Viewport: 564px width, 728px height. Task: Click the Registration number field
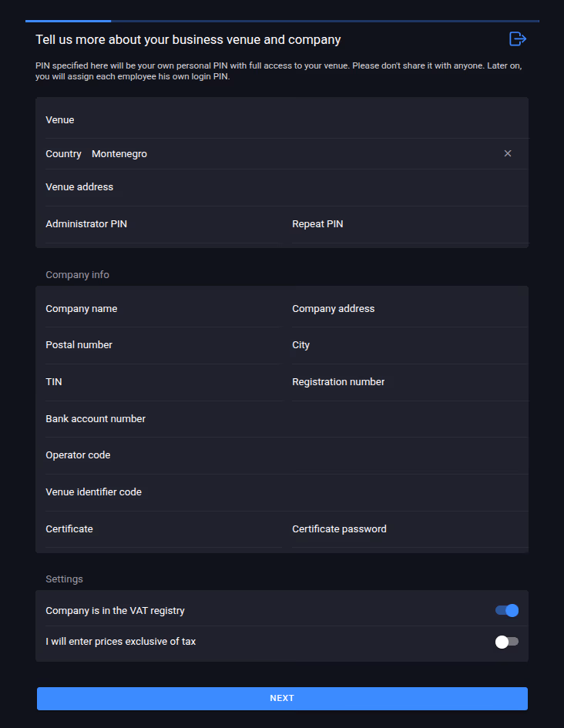411,383
